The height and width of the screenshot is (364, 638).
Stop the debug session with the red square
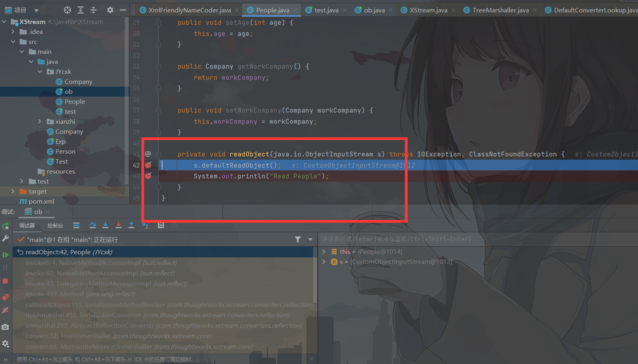[x=5, y=281]
